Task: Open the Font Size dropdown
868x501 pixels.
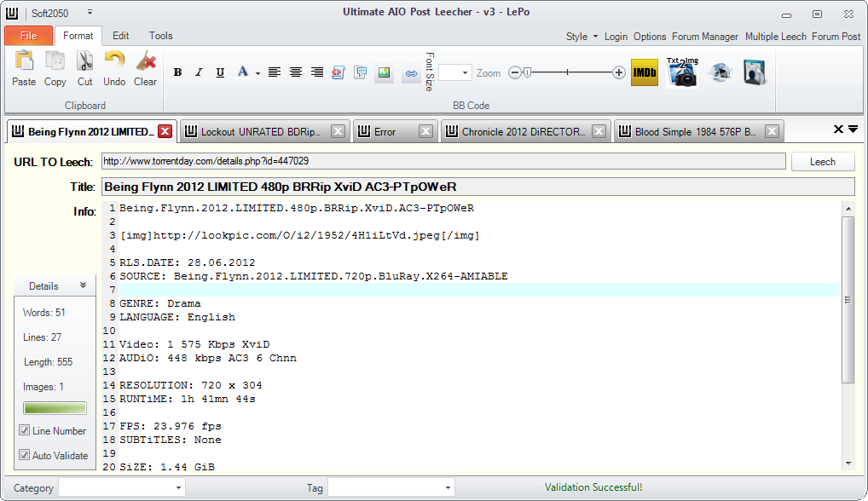Action: tap(466, 73)
